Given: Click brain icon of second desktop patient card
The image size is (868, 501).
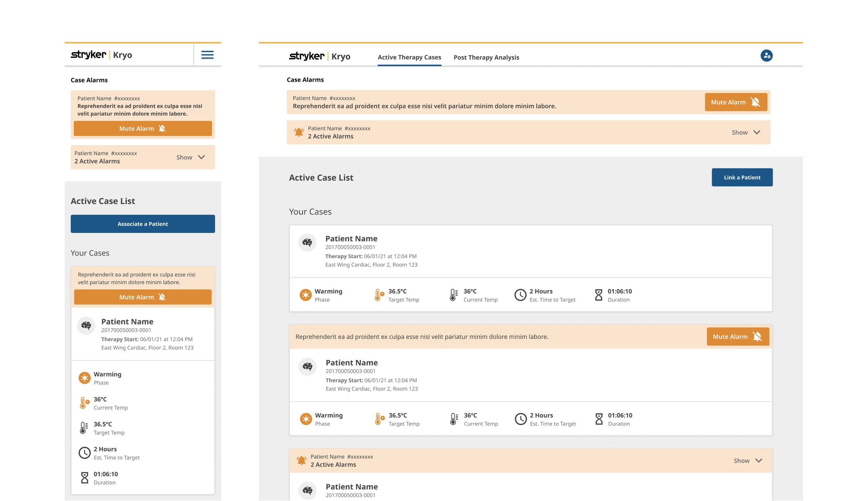Looking at the screenshot, I should tap(307, 367).
